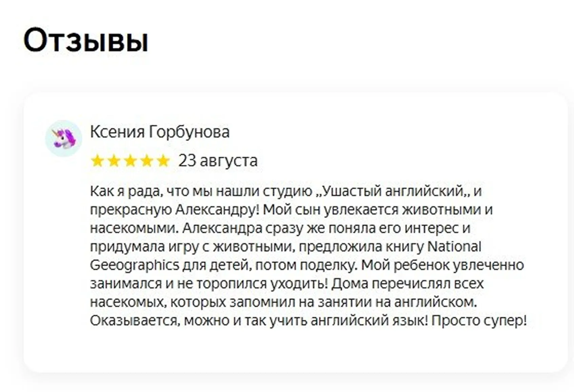Viewport: 574px width, 392px height.
Task: Click the unicorn avatar of the reviewer
Action: tap(64, 138)
